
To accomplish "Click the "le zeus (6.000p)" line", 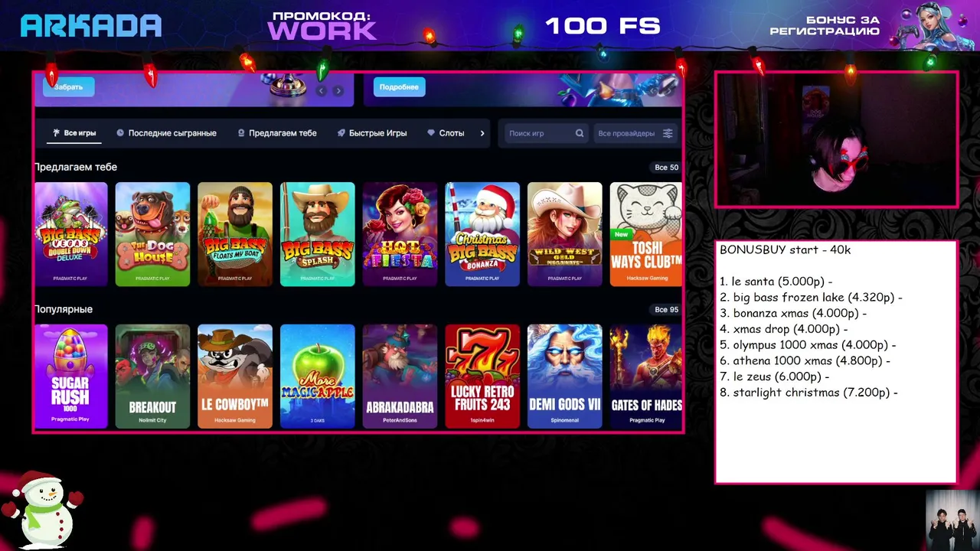I will point(775,377).
